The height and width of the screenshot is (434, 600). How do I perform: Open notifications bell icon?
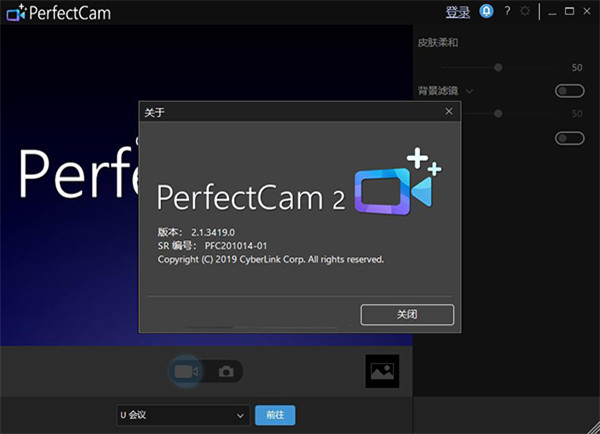point(486,11)
